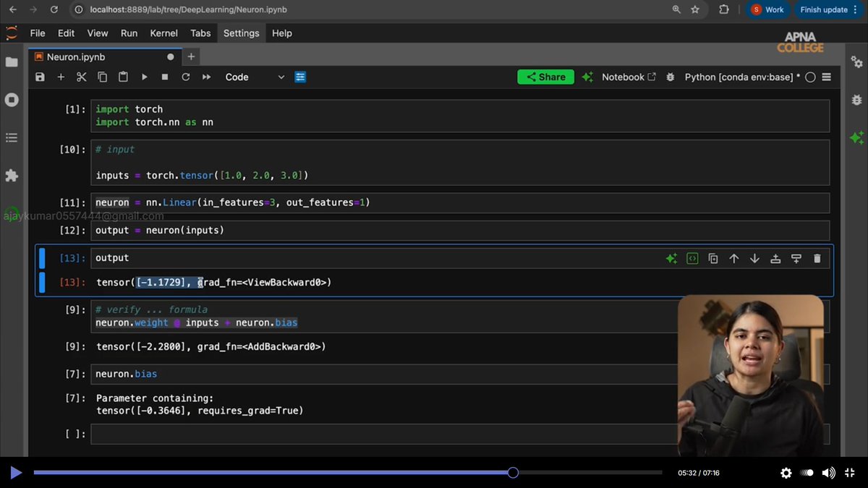This screenshot has height=488, width=868.
Task: Click the green code icon in cell toolbar
Action: [692, 258]
